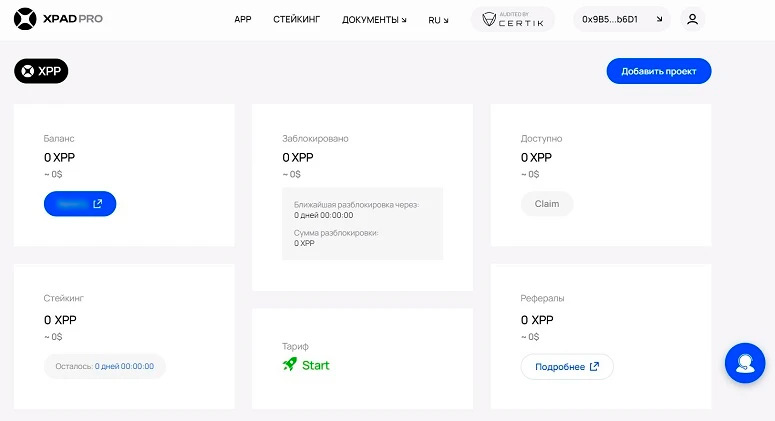This screenshot has width=775, height=421.
Task: Go to the APP menu item
Action: pos(242,20)
